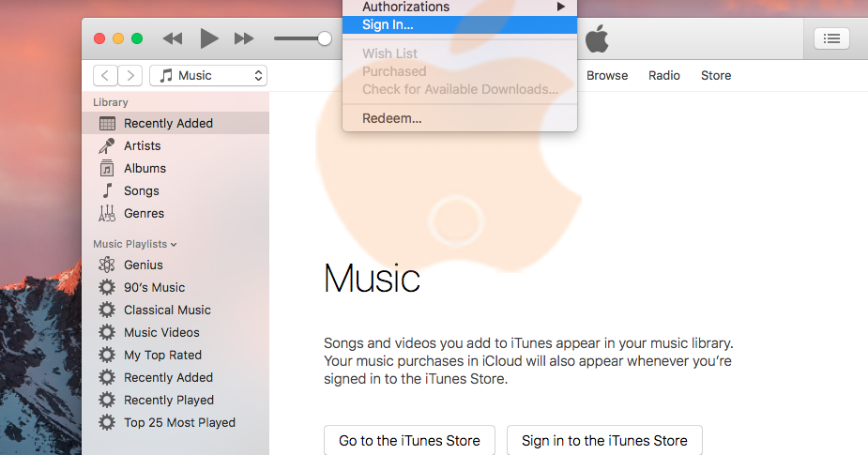The height and width of the screenshot is (455, 868).
Task: Select Redeem… in the Account menu
Action: tap(460, 118)
